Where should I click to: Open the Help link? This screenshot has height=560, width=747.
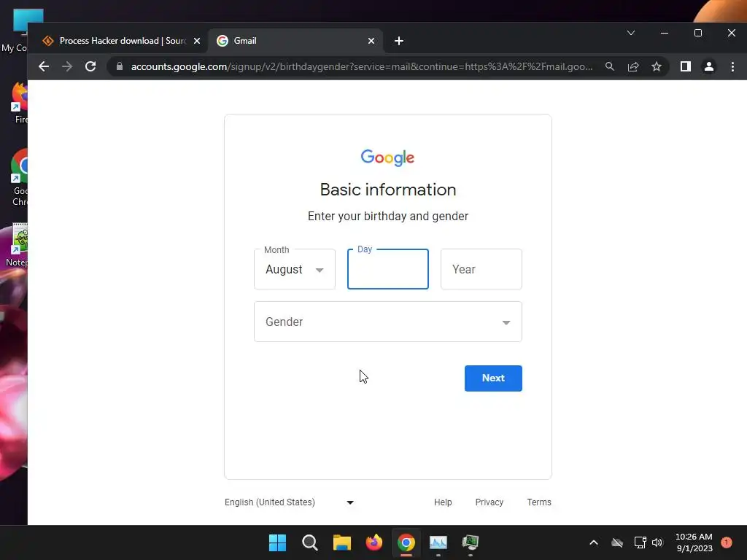[x=443, y=502]
